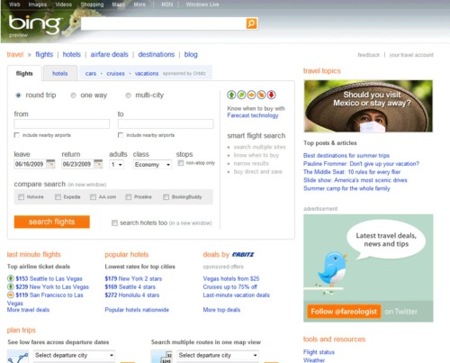Open the cars tab link
Image resolution: width=450 pixels, height=363 pixels.
91,74
